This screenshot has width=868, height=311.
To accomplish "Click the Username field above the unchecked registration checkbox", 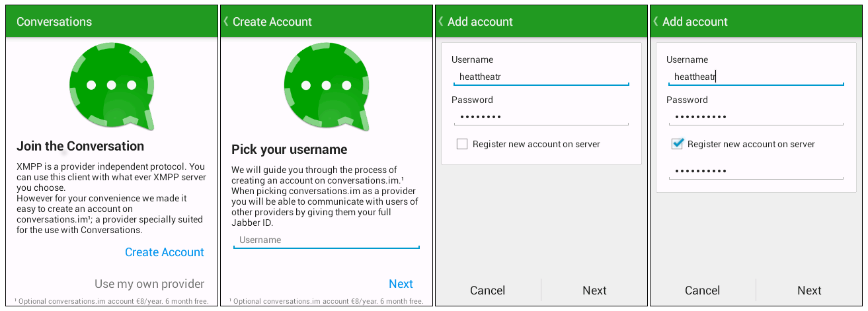I will point(541,77).
